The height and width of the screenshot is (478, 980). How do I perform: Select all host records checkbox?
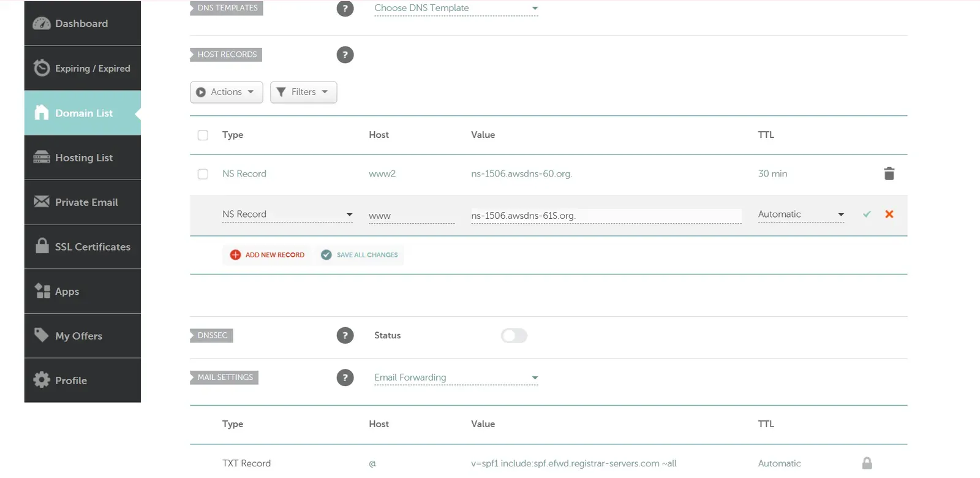tap(203, 135)
